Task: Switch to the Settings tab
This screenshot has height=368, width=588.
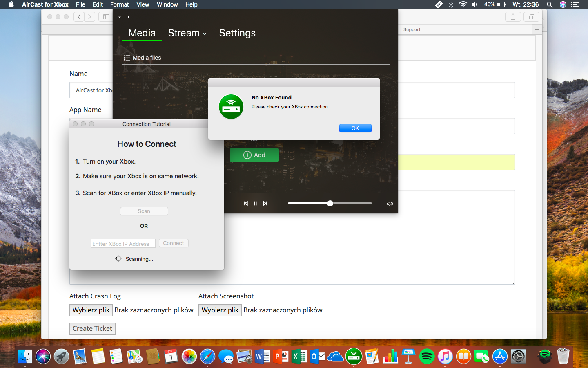Action: tap(237, 33)
